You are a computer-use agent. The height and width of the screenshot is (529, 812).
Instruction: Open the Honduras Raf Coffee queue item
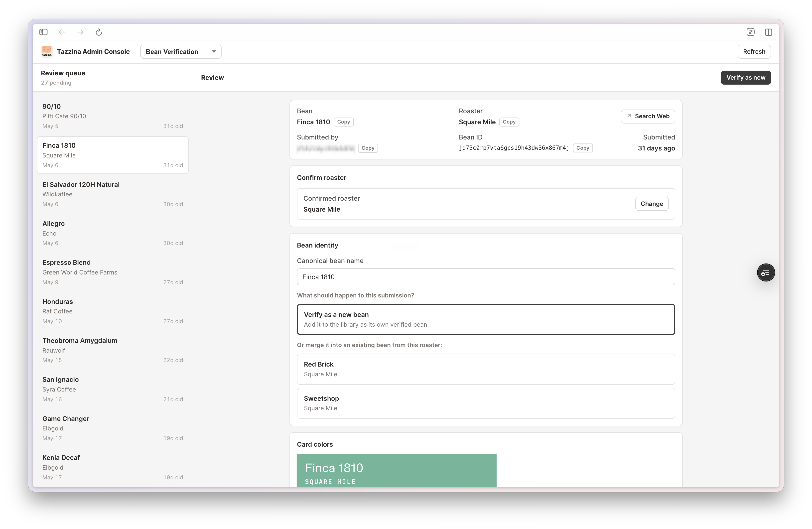[x=113, y=311]
